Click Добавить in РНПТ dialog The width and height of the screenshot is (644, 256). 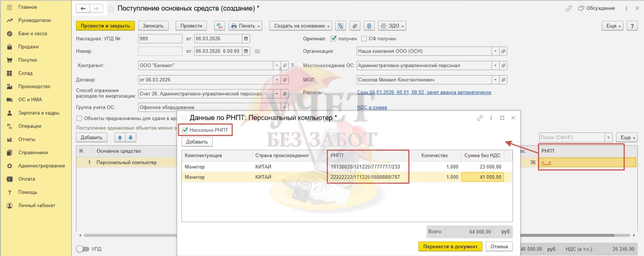pos(197,142)
